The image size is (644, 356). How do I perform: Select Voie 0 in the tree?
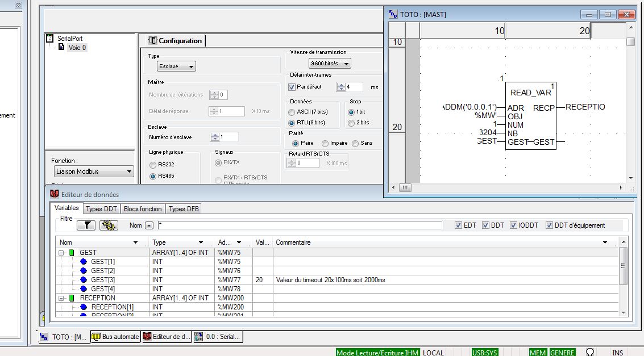click(x=77, y=48)
